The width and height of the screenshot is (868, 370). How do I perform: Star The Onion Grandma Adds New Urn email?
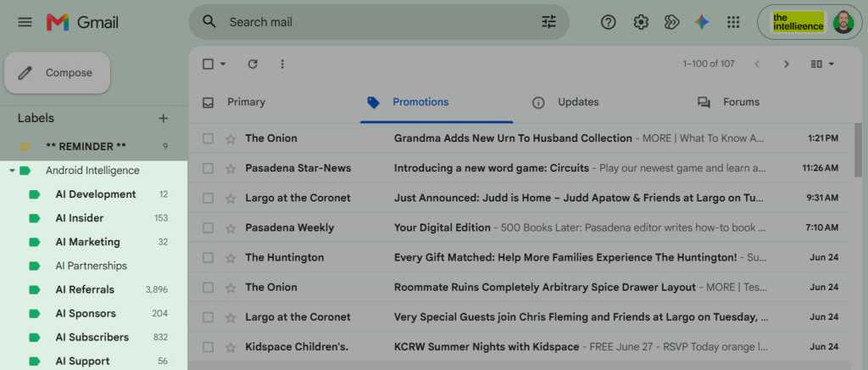pyautogui.click(x=231, y=138)
